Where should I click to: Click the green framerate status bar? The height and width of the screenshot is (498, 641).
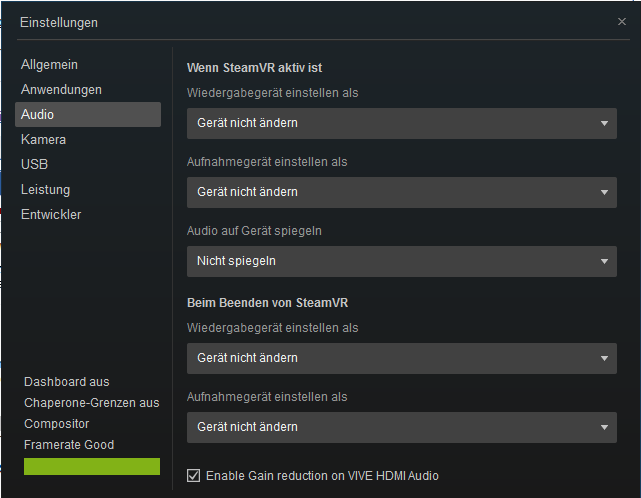coord(92,466)
